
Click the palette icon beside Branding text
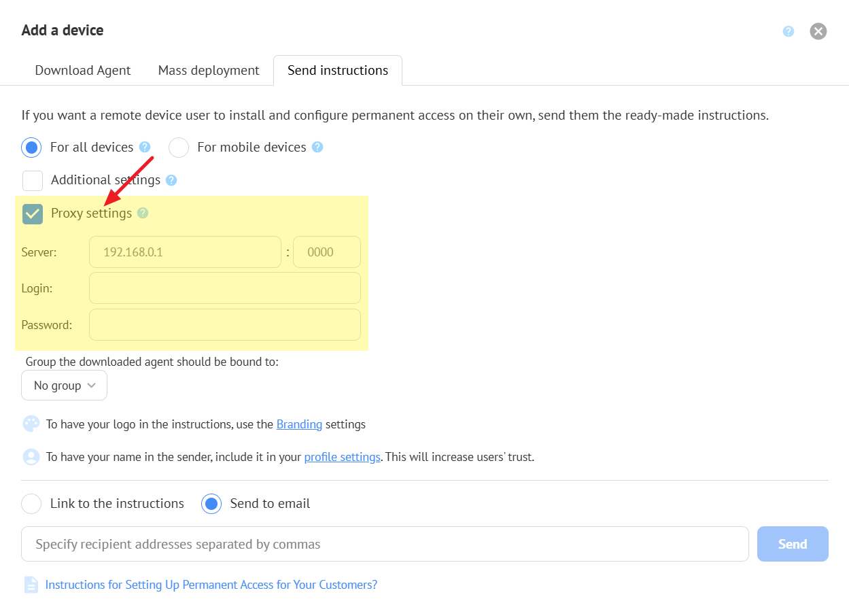(x=31, y=424)
